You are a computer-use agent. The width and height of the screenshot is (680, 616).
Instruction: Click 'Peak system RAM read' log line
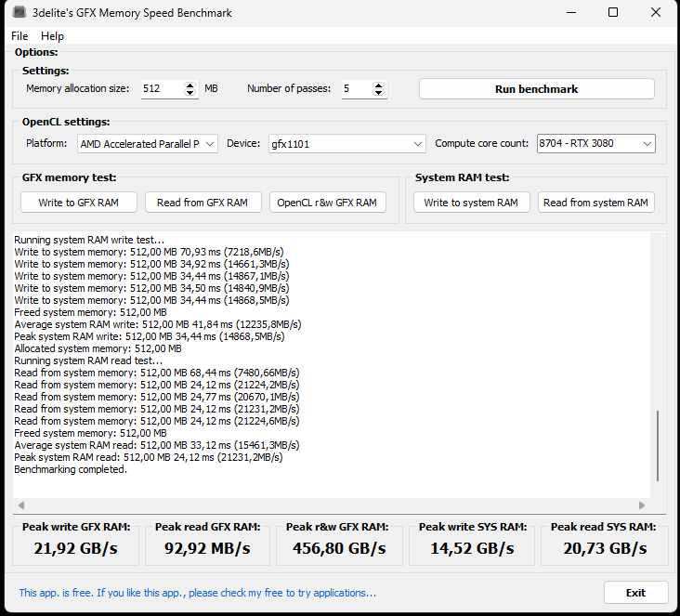coord(149,457)
